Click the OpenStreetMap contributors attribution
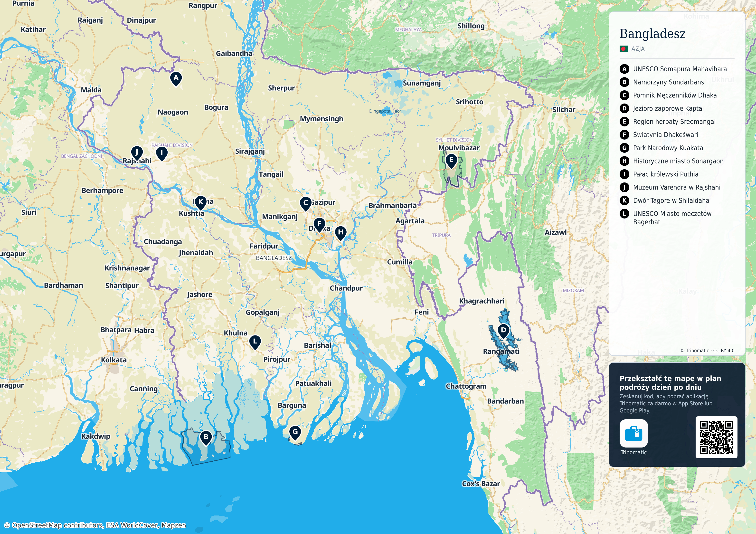The image size is (756, 534). (x=95, y=525)
